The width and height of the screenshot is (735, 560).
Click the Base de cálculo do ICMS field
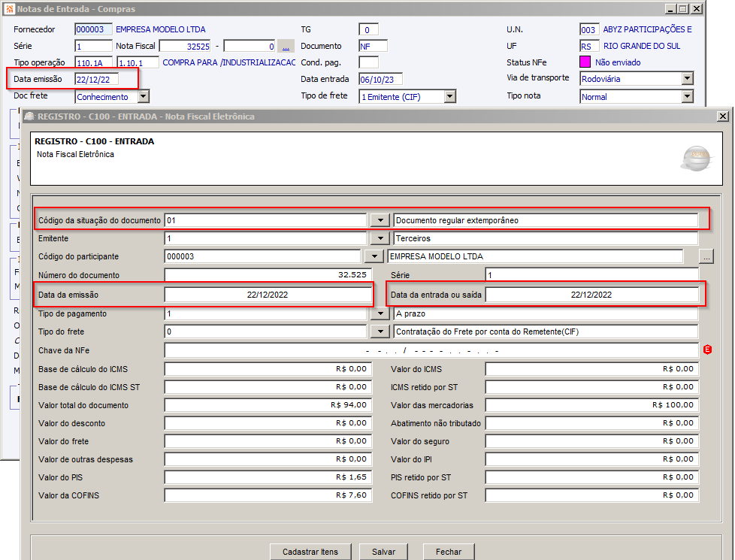(268, 369)
